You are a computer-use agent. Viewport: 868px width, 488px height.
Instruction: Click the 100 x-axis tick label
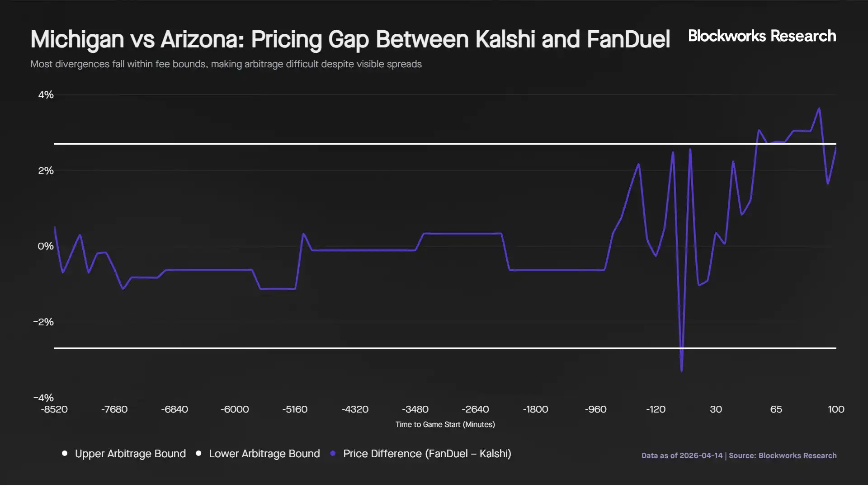click(x=836, y=409)
